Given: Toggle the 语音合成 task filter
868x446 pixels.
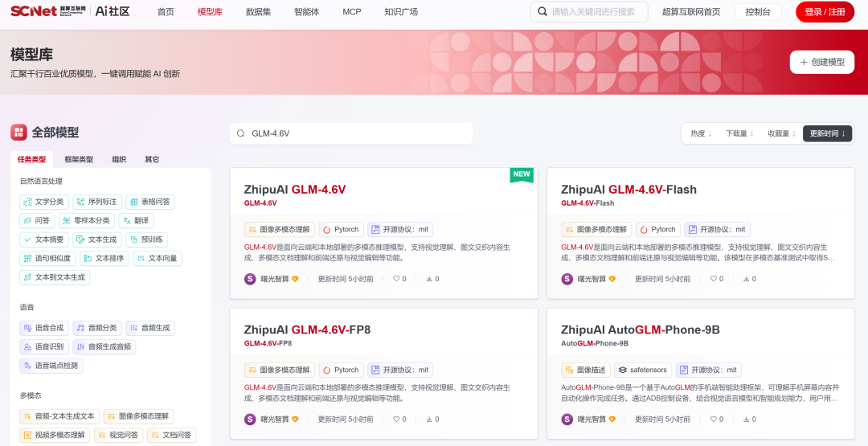Looking at the screenshot, I should click(44, 328).
